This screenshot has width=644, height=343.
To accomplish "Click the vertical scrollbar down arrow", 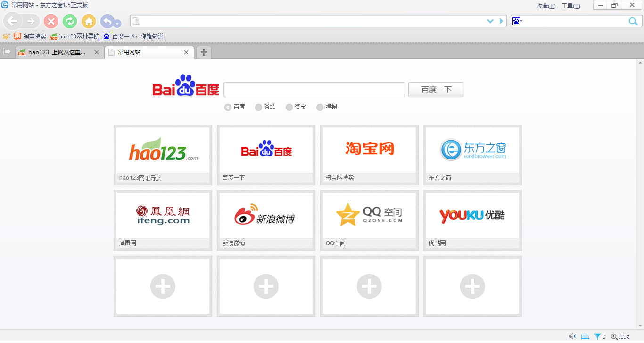I will tap(641, 326).
